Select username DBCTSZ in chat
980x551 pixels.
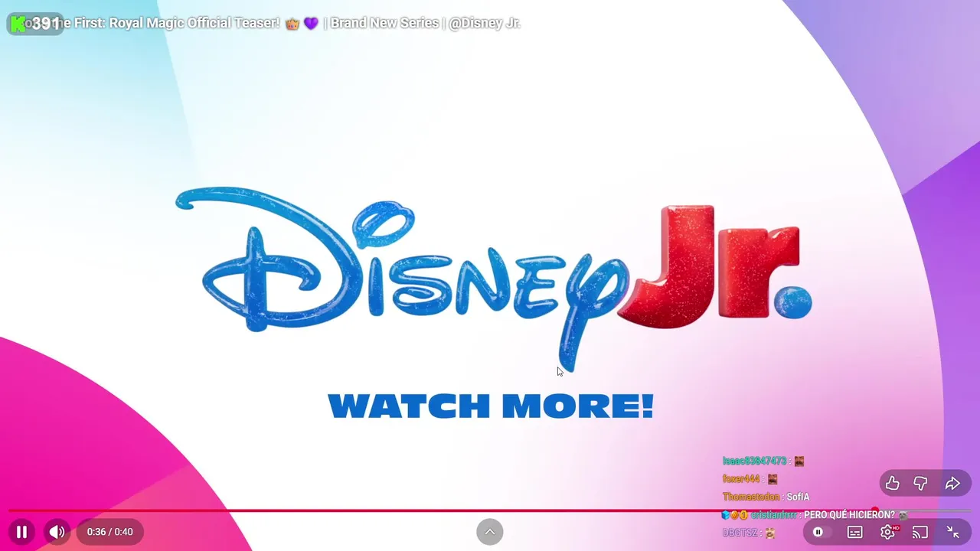tap(740, 533)
